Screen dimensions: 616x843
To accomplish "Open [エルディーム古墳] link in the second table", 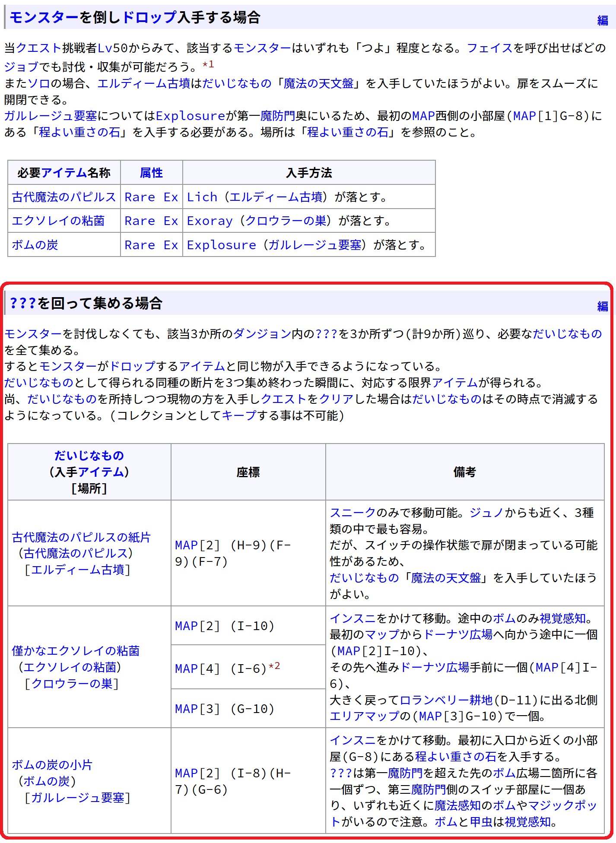I will [77, 570].
